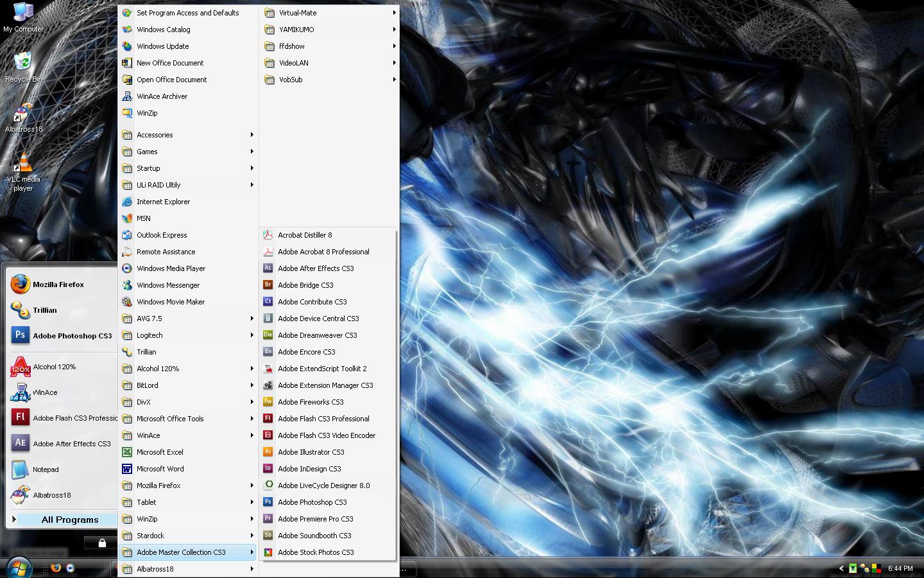Open Firefox quick launch taskbar icon
The height and width of the screenshot is (578, 924).
point(56,568)
